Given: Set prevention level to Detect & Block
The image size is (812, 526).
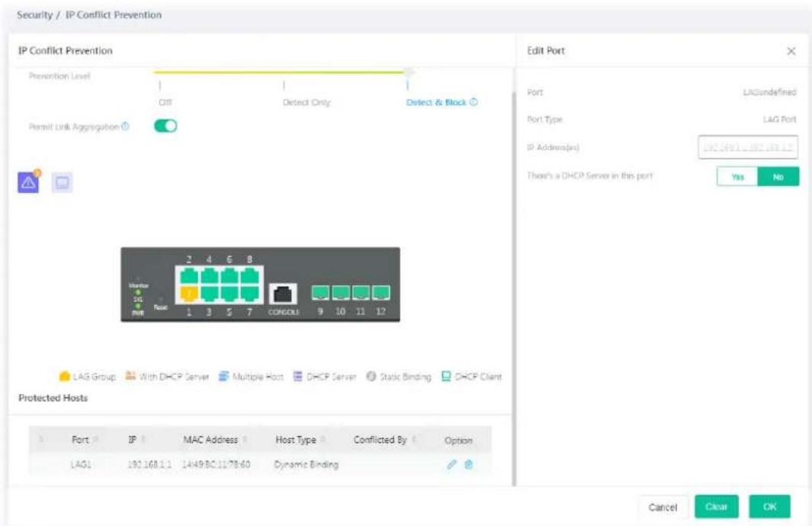Looking at the screenshot, I should point(436,102).
